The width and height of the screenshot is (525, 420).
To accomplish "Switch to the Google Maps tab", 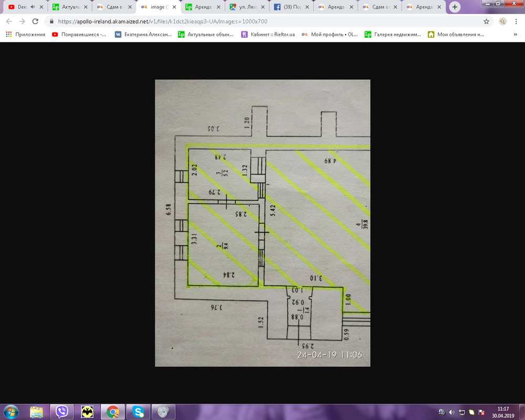I will pos(247,7).
